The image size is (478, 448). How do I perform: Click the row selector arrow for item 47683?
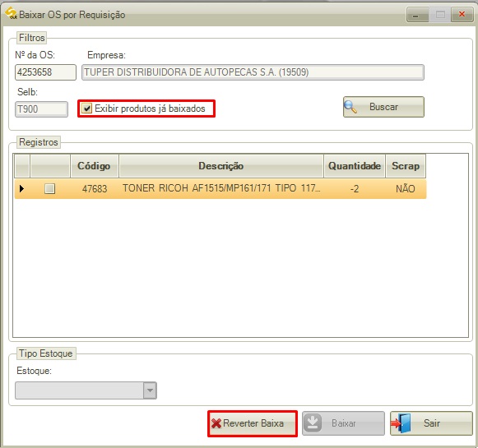click(21, 189)
